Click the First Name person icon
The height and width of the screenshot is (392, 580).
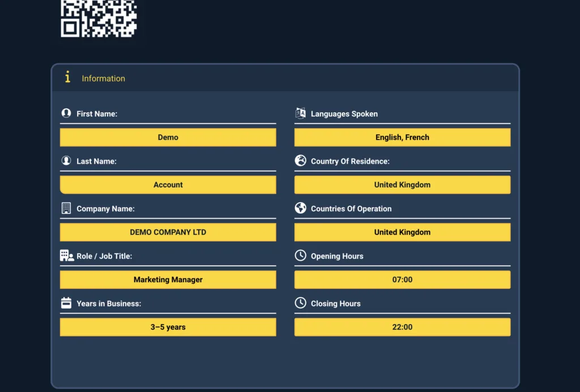[66, 113]
